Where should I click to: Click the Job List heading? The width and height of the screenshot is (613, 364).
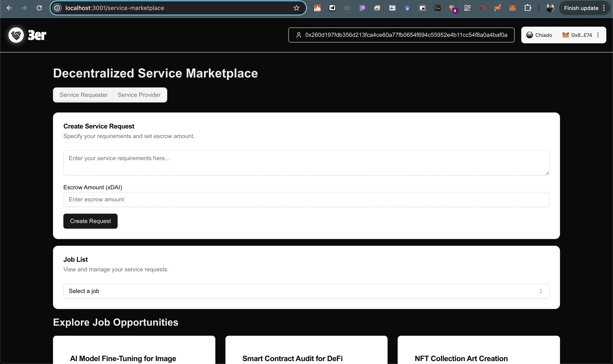point(75,259)
